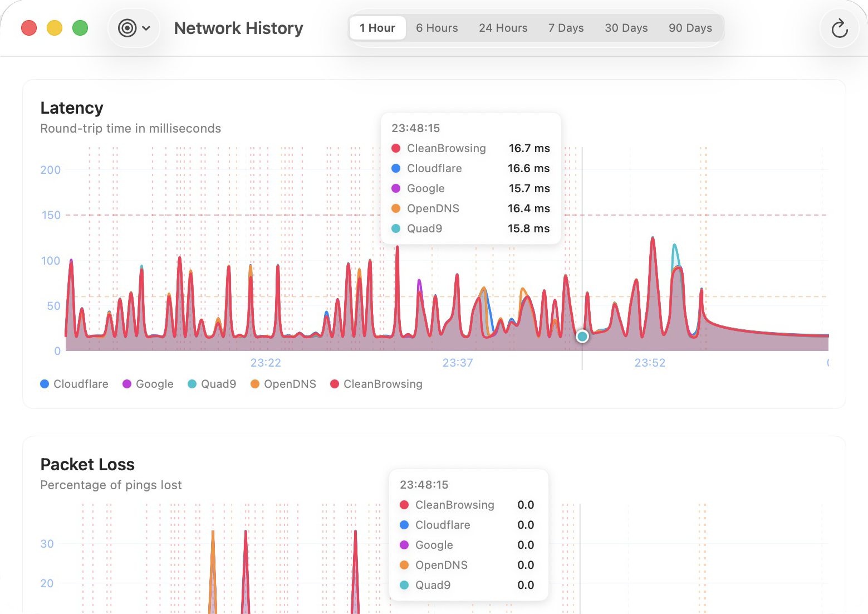
Task: Click the 16.6 ms Cloudflare tooltip value
Action: pyautogui.click(x=528, y=168)
